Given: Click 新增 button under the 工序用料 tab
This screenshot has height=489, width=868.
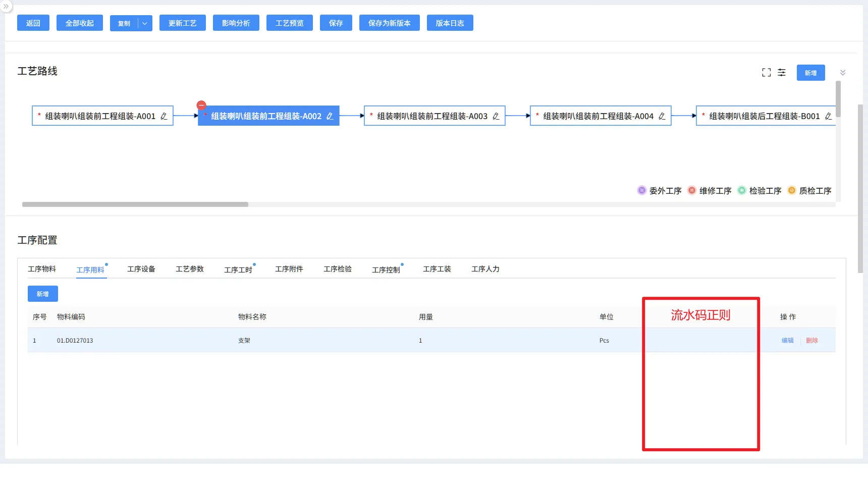Looking at the screenshot, I should (43, 294).
